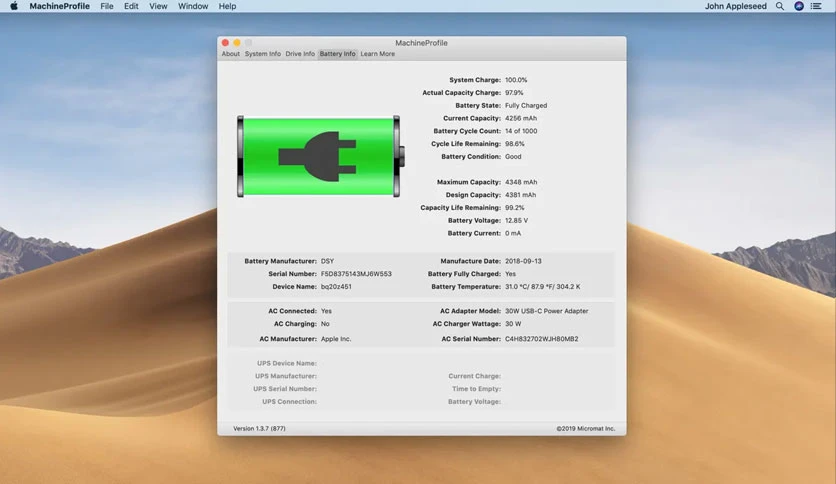836x484 pixels.
Task: Open Siri from menu bar
Action: point(799,6)
